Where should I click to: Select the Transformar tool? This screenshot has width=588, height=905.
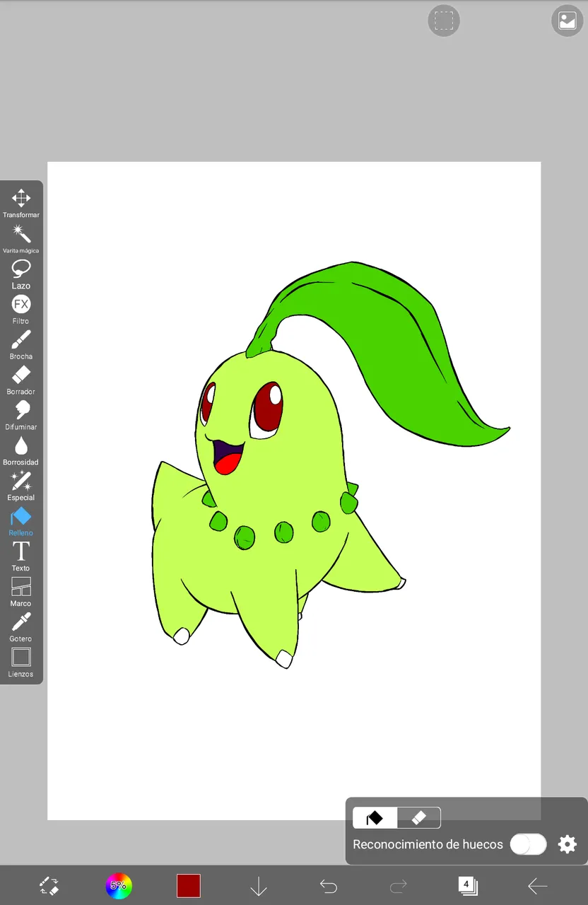[x=21, y=204]
